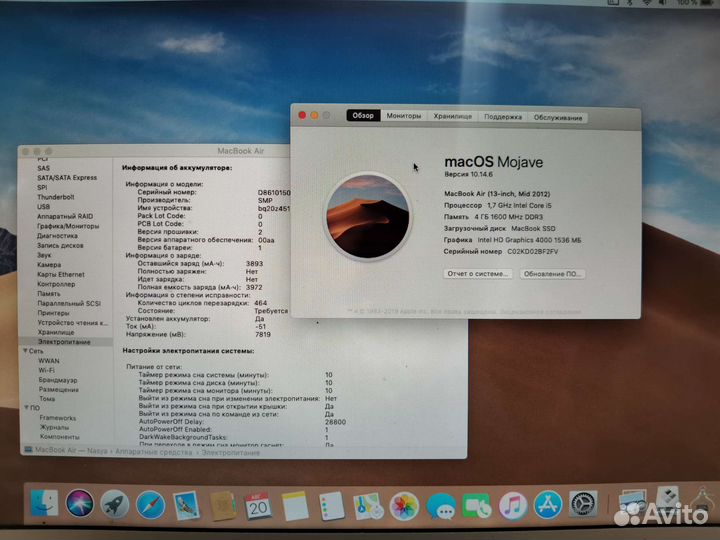Select highlighted Электропитание sidebar item

coord(64,342)
